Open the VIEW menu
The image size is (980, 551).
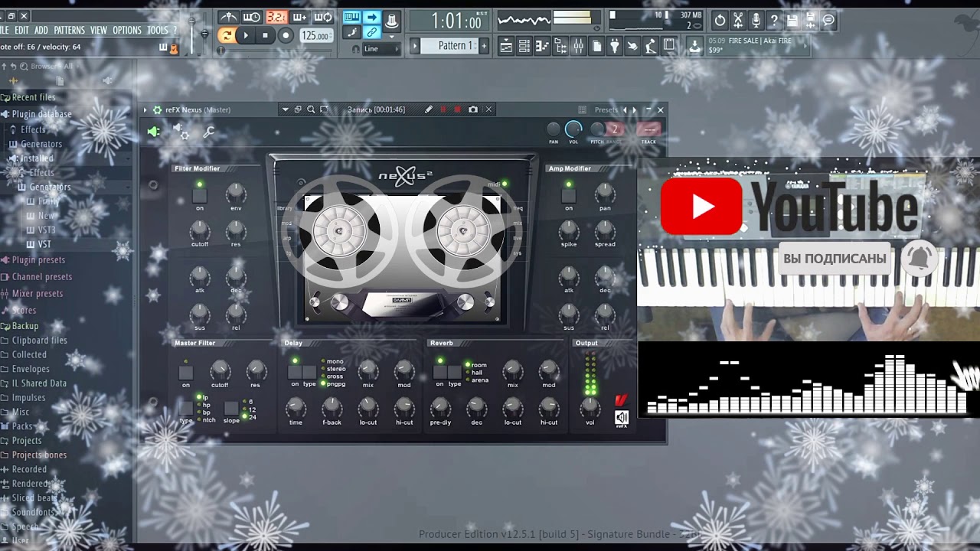99,31
